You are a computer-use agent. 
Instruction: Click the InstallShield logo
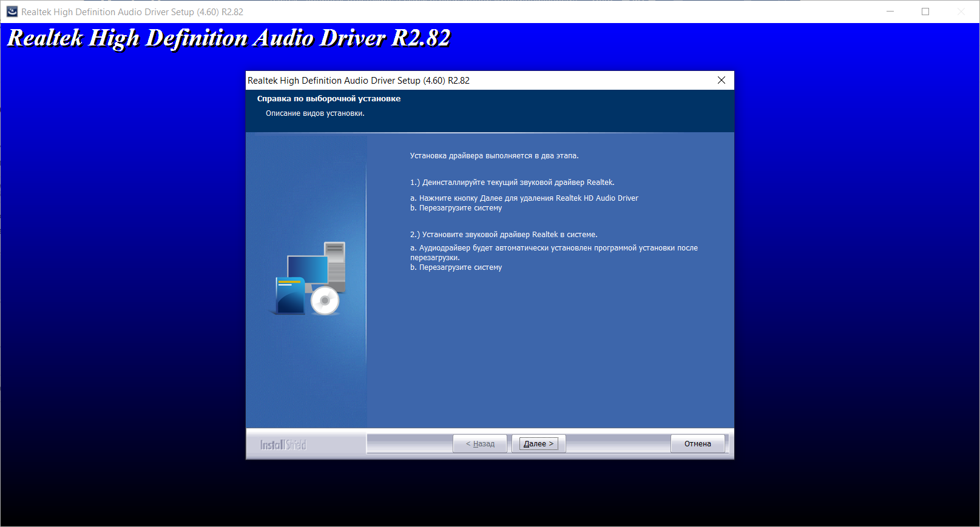point(283,445)
